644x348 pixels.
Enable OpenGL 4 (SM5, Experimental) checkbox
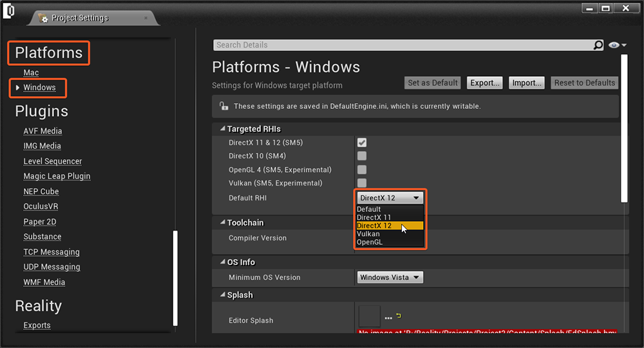362,169
